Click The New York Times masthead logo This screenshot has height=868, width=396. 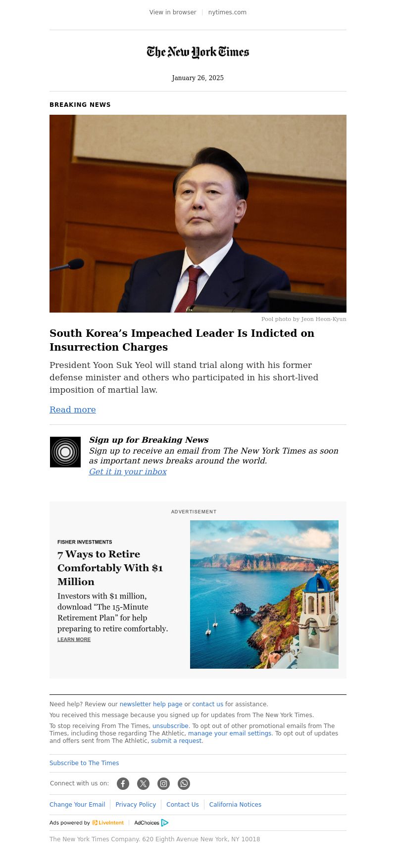coord(198,52)
